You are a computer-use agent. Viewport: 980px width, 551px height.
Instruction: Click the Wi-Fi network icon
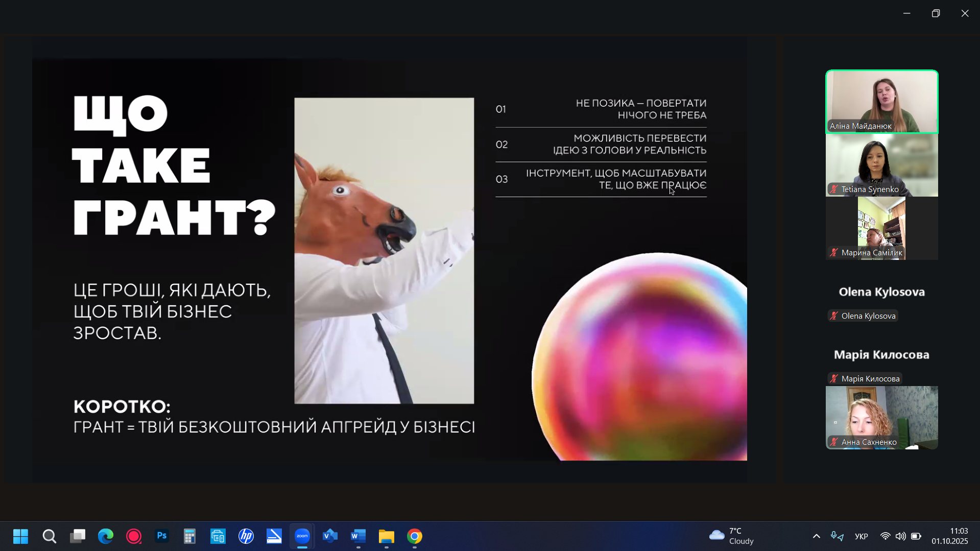[x=885, y=536]
